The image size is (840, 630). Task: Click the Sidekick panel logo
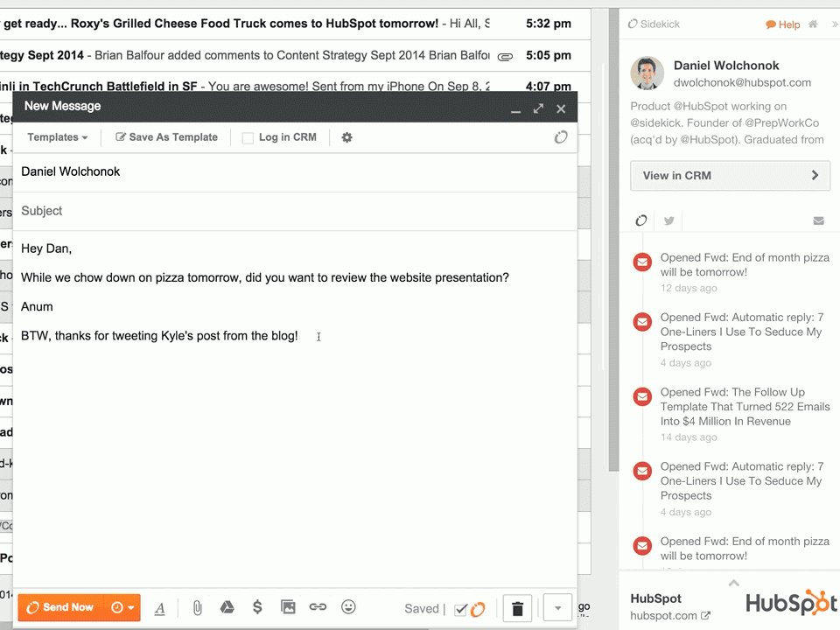(x=653, y=24)
